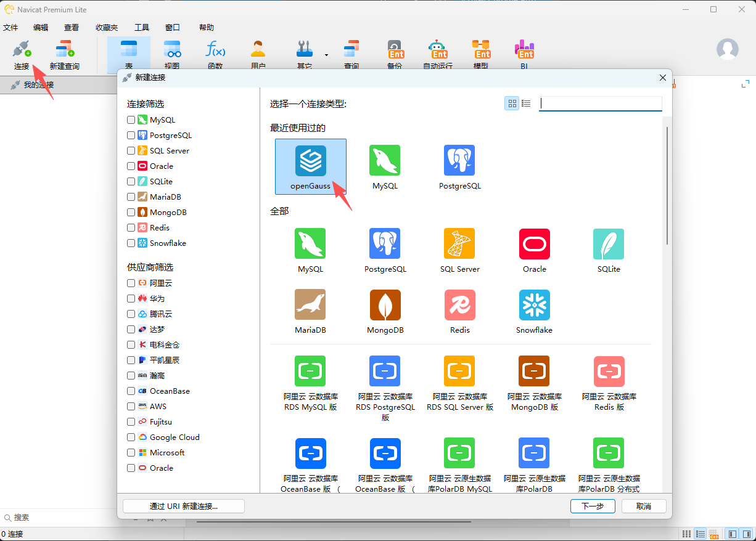Check the PostgreSQL connection filter
Viewport: 756px width, 541px height.
point(131,136)
